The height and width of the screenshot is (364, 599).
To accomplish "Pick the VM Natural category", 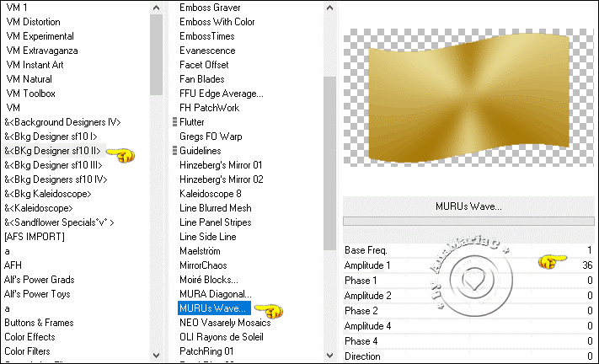I will click(x=29, y=79).
